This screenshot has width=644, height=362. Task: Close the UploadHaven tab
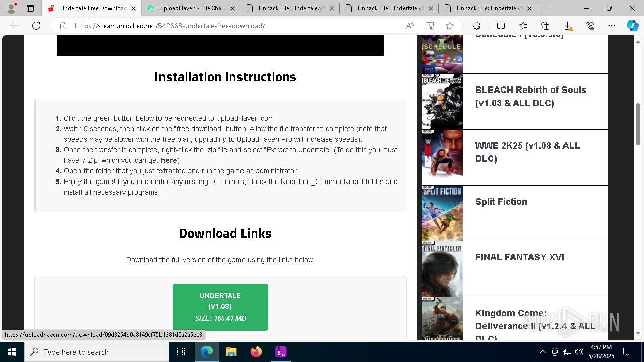[233, 8]
